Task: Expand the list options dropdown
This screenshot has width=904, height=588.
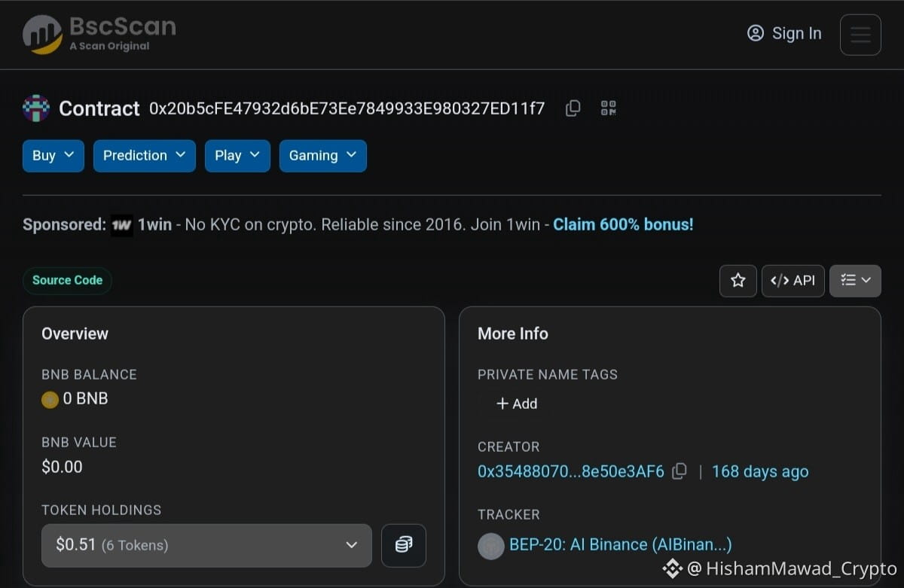Action: pos(855,281)
